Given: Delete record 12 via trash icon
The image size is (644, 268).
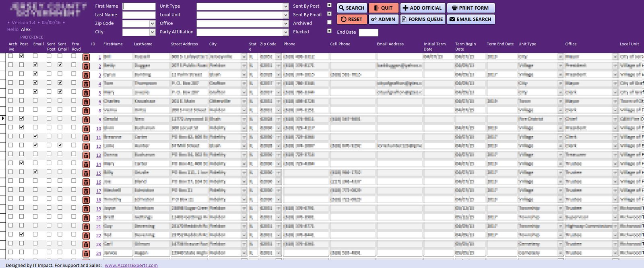Looking at the screenshot, I should click(86, 146).
